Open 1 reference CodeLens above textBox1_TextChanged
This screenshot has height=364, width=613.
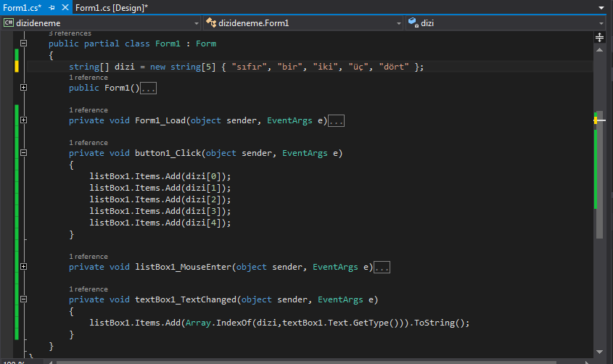pyautogui.click(x=89, y=289)
